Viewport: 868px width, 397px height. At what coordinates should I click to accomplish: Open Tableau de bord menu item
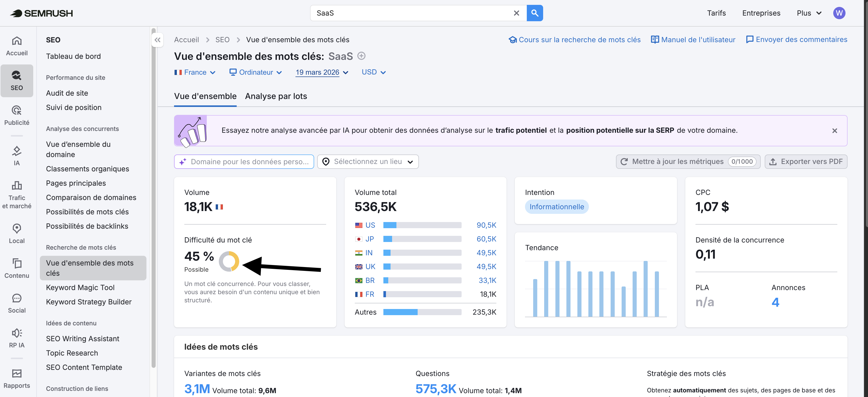coord(73,56)
